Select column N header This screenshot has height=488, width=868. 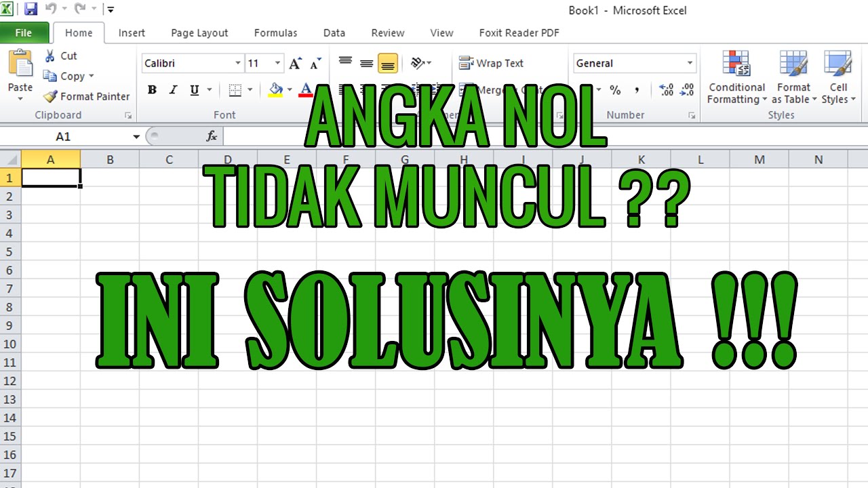click(x=818, y=160)
